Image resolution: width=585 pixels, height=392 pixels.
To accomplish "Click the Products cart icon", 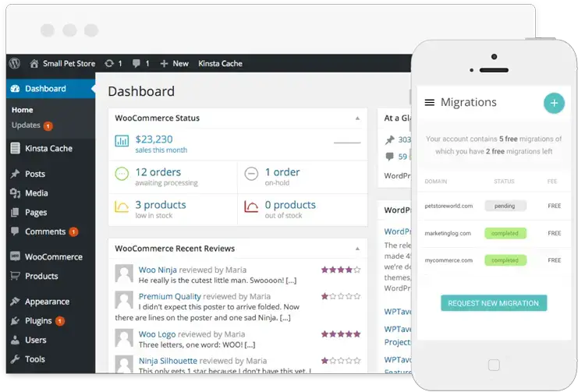I will pyautogui.click(x=16, y=276).
